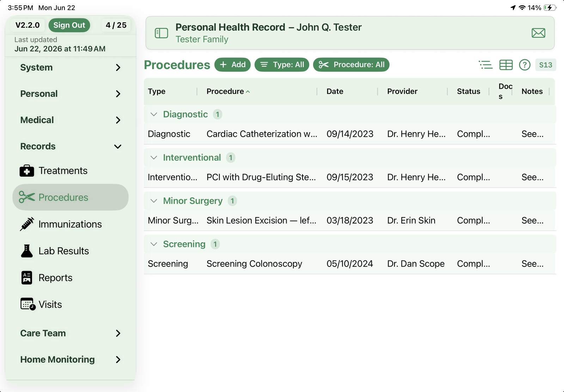
Task: Click the Treatments medical kit icon
Action: [27, 171]
